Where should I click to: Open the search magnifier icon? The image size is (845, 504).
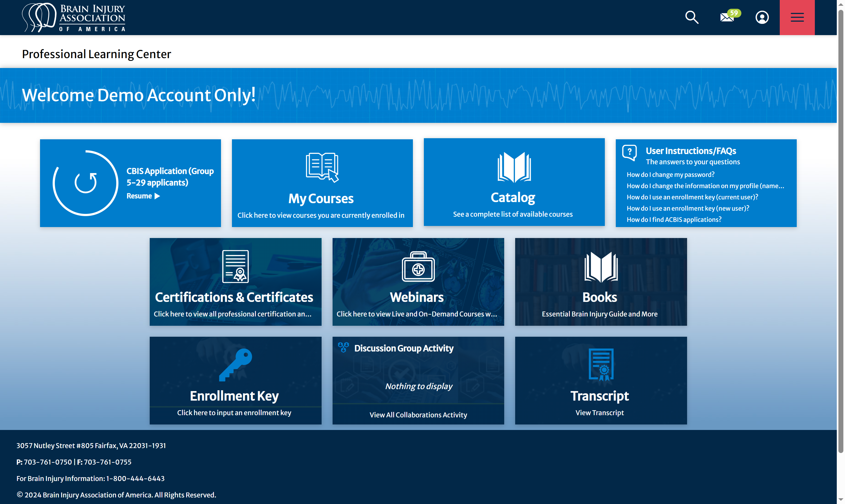[691, 17]
